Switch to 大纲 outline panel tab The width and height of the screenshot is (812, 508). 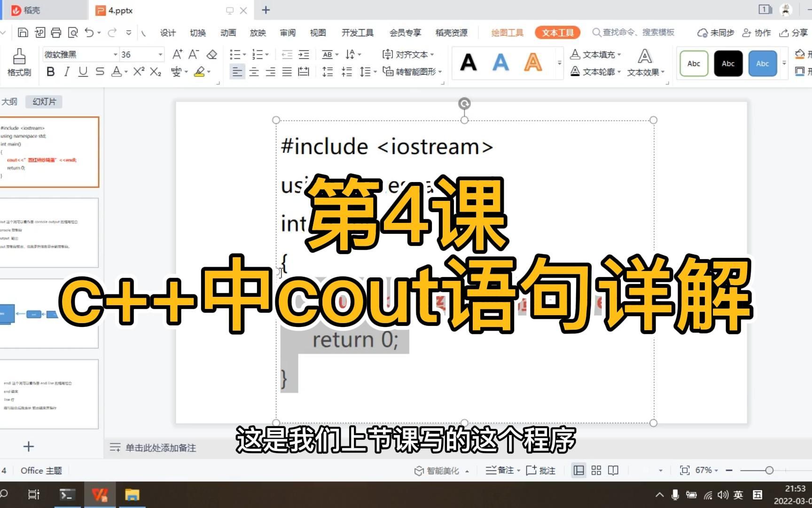(x=9, y=101)
